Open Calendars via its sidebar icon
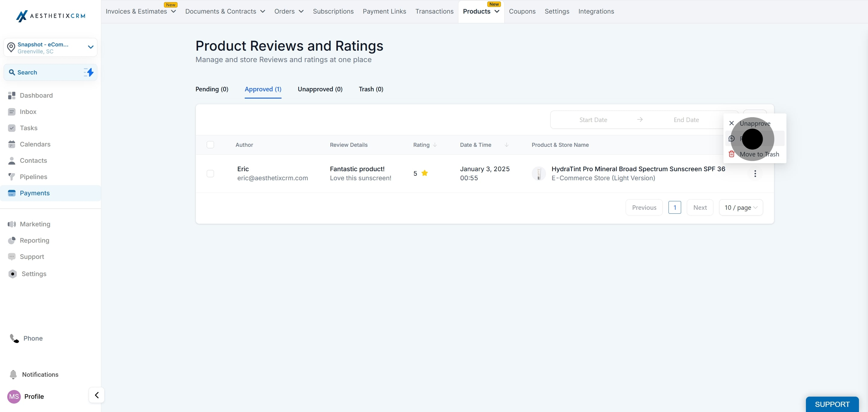The image size is (868, 412). [12, 144]
